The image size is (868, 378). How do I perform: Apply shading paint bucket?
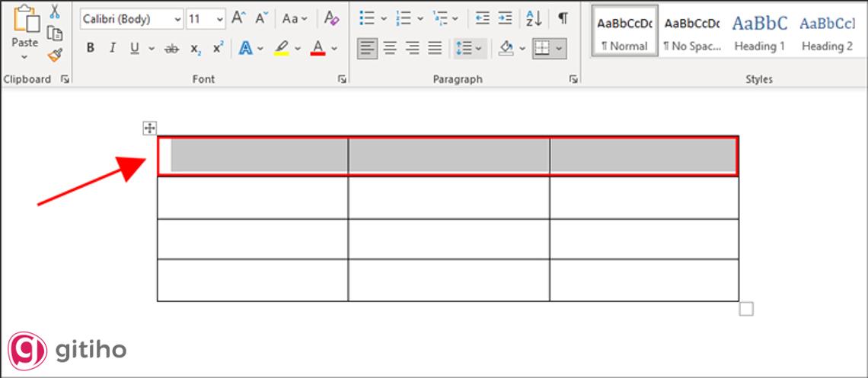click(506, 49)
